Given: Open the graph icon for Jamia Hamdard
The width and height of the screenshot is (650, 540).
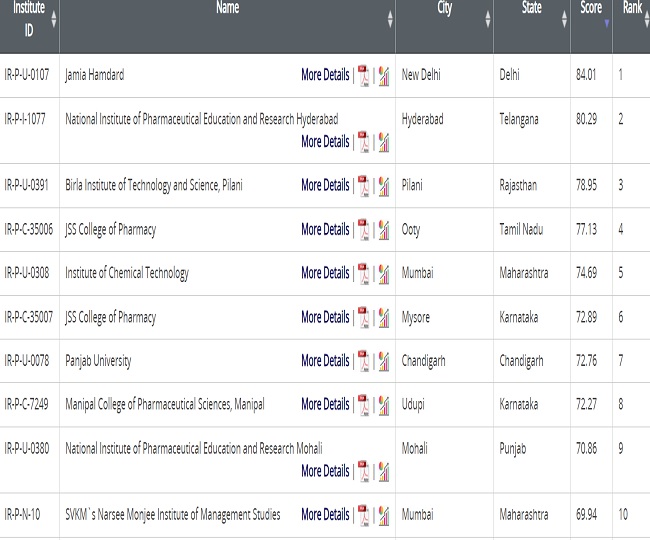Looking at the screenshot, I should coord(383,76).
